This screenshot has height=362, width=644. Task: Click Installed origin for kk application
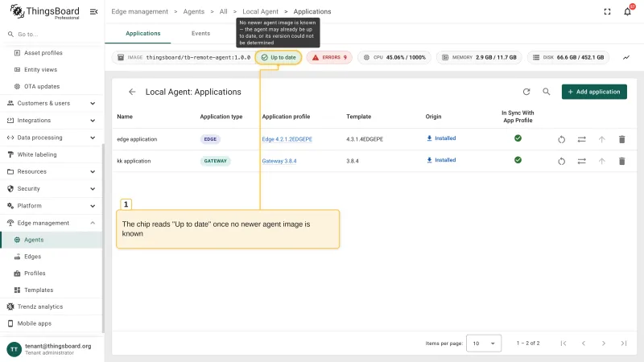441,160
